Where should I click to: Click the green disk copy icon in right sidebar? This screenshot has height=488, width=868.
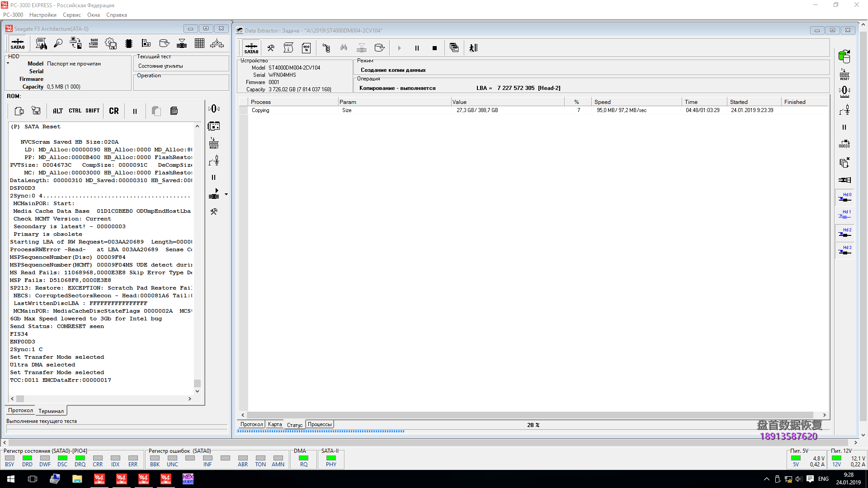point(844,56)
